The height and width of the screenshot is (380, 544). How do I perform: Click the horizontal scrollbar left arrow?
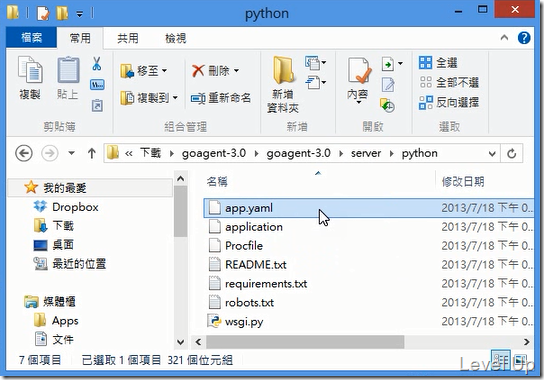(198, 342)
